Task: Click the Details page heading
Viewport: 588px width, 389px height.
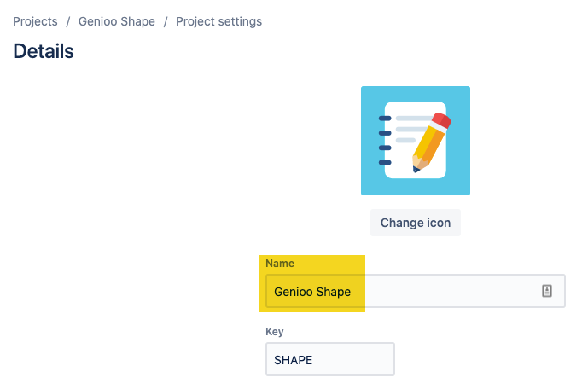Action: point(44,51)
